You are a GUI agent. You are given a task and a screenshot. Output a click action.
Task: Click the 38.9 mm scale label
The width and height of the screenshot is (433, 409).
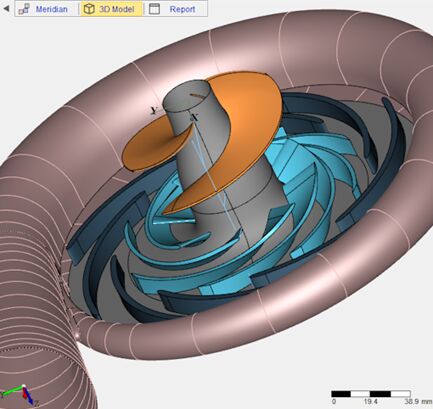(x=418, y=402)
